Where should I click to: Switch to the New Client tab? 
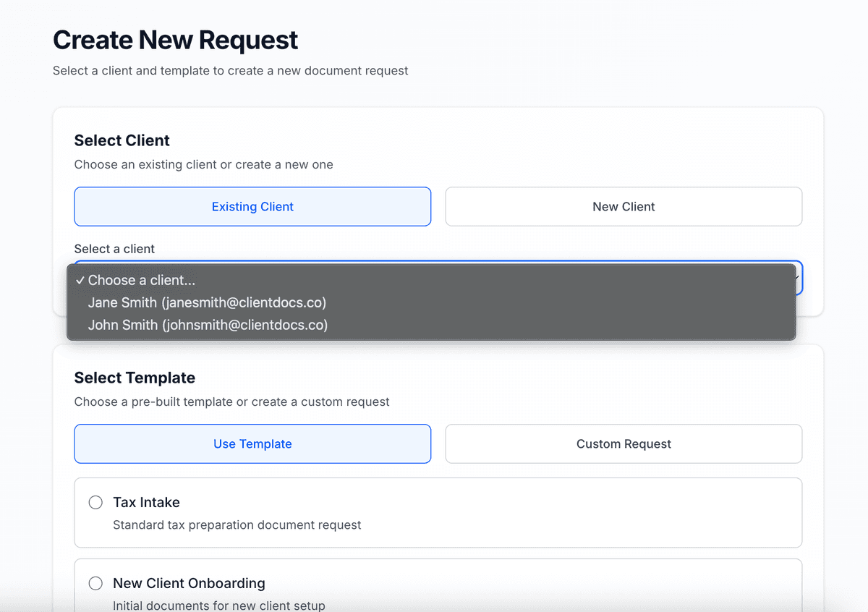624,206
